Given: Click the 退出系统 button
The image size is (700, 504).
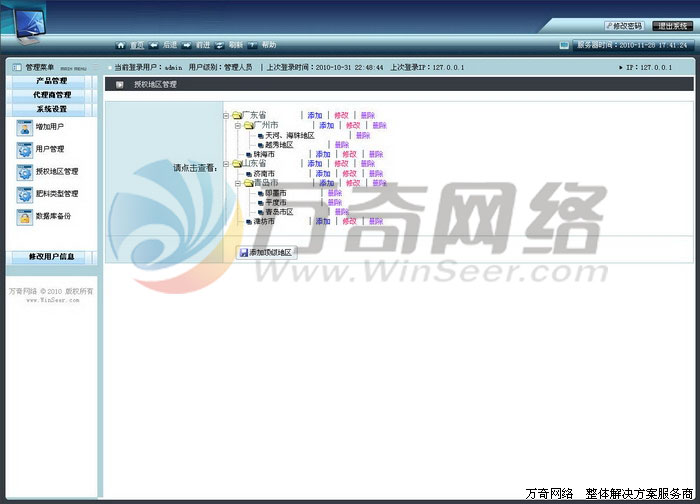Looking at the screenshot, I should 672,26.
